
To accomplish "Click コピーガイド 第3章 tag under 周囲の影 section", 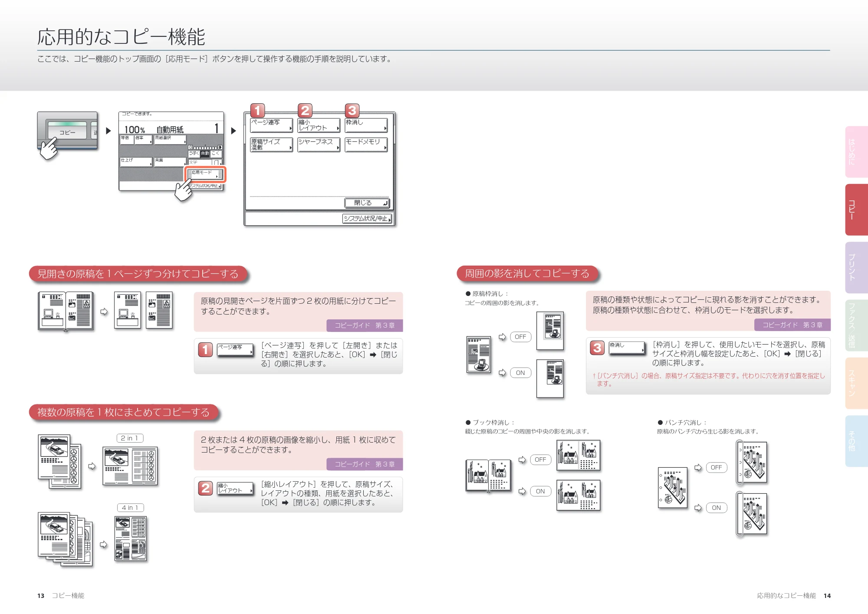I will [x=792, y=325].
